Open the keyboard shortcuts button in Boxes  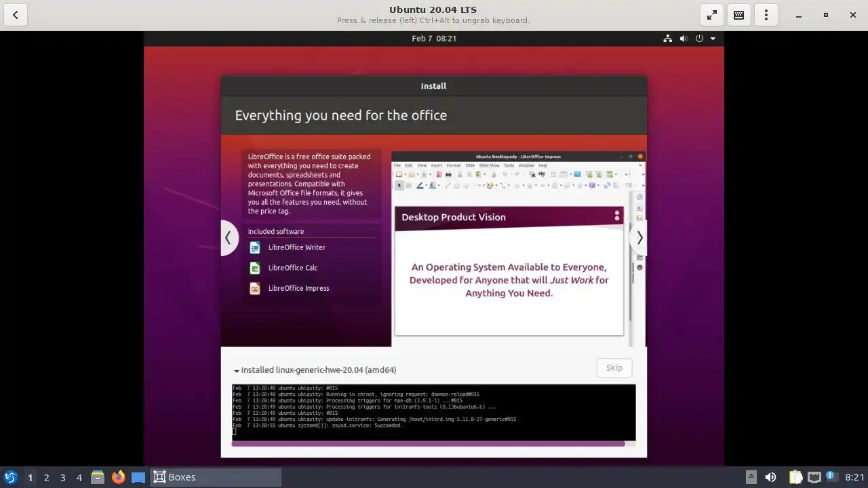pyautogui.click(x=739, y=15)
